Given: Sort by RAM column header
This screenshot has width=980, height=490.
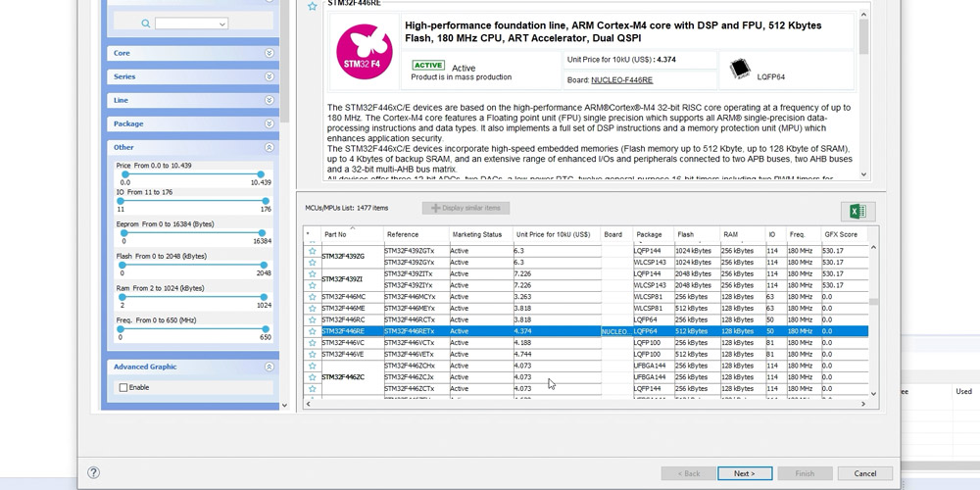Looking at the screenshot, I should 743,234.
